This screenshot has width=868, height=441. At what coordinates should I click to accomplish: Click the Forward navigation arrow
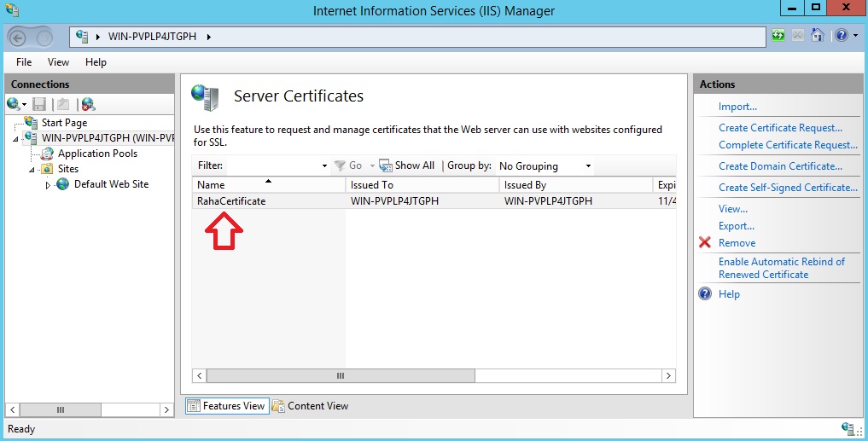(45, 37)
